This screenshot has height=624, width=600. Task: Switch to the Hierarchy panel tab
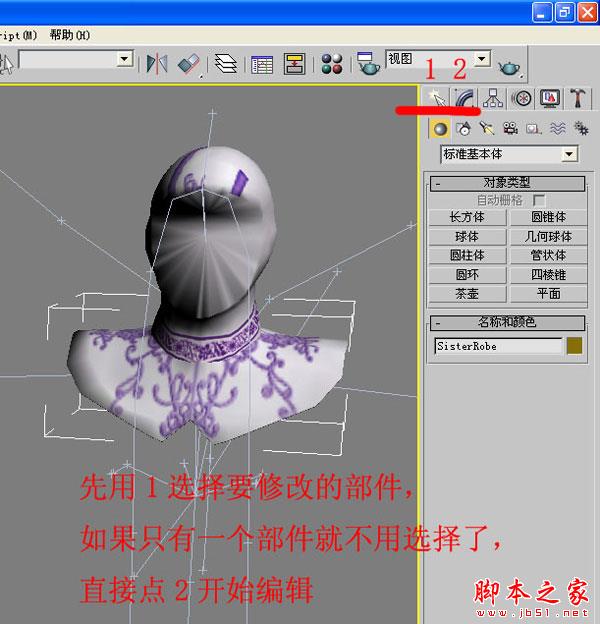pyautogui.click(x=493, y=98)
